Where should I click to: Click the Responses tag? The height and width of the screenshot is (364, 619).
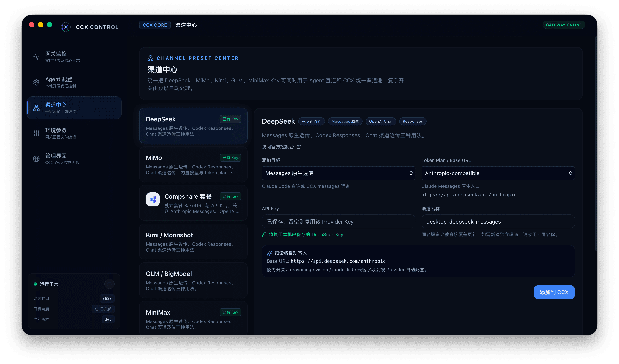(413, 121)
